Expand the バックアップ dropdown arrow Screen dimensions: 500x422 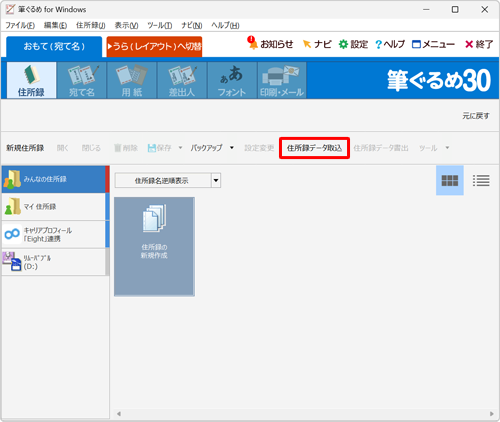pyautogui.click(x=232, y=148)
